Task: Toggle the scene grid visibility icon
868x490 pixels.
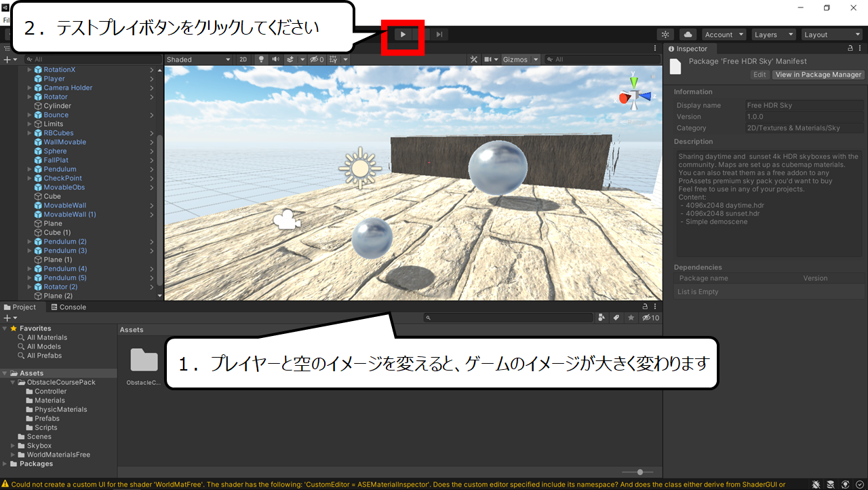Action: click(x=333, y=60)
